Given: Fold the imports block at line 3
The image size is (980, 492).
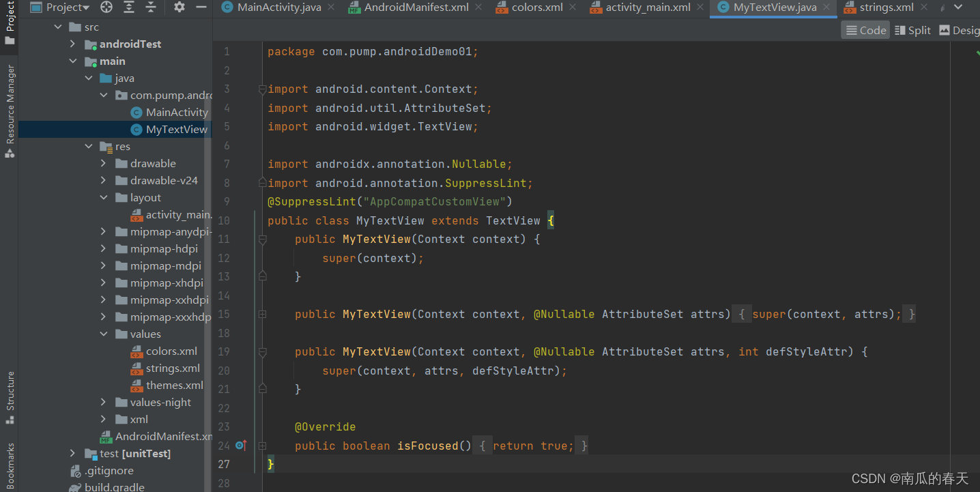Looking at the screenshot, I should click(262, 89).
